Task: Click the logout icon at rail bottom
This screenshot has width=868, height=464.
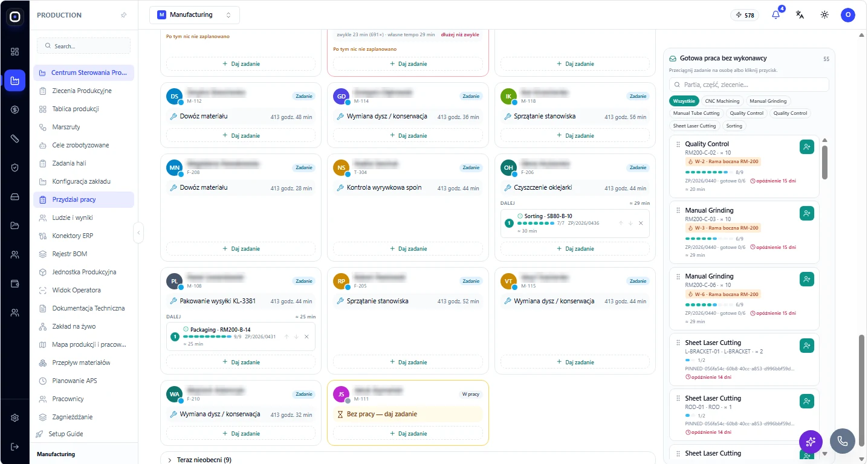Action: pos(15,446)
